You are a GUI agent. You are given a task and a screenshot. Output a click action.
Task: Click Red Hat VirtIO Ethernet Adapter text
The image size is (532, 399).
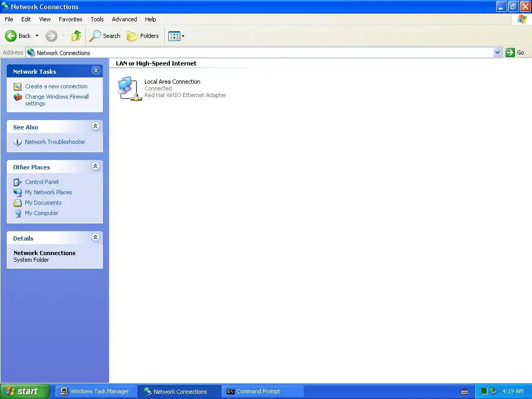click(185, 96)
